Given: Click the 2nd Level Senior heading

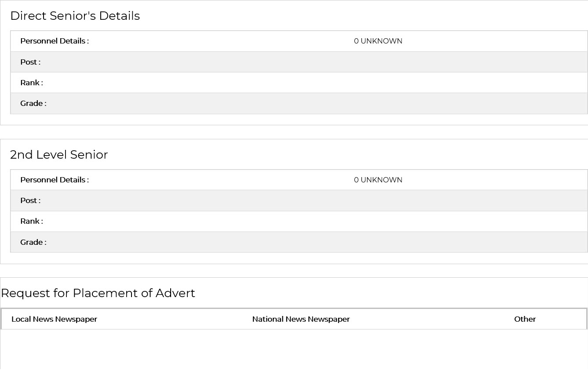Looking at the screenshot, I should point(58,155).
